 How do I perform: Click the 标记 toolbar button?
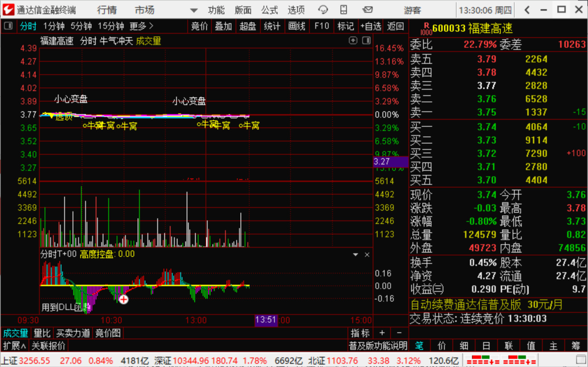pyautogui.click(x=346, y=26)
